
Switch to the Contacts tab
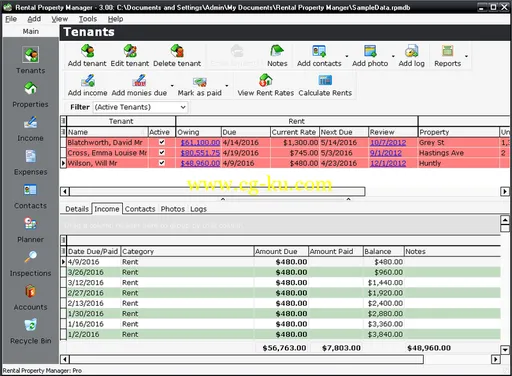click(140, 209)
